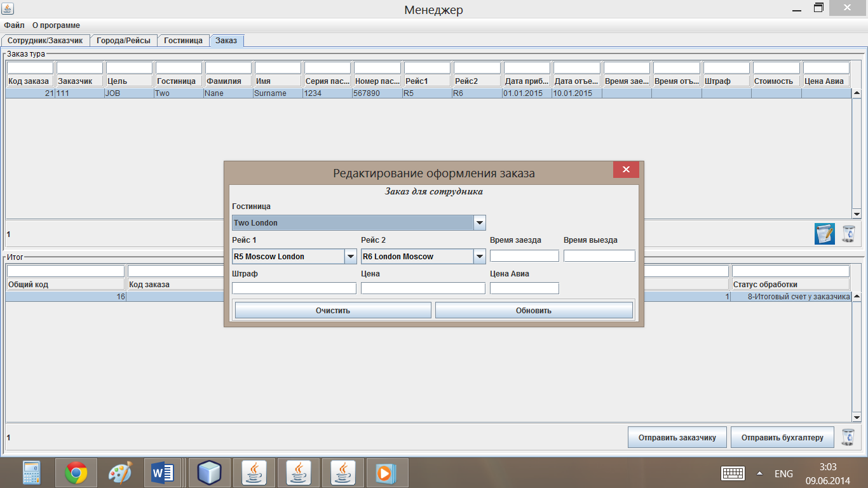Click the Nane cell in the Фамилия column
The image size is (868, 488).
pos(228,93)
